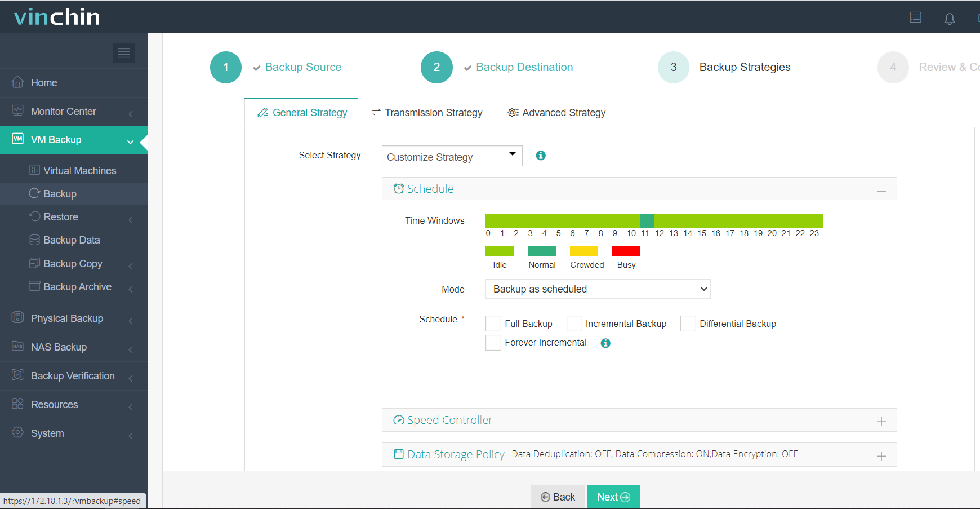Click the Next button
This screenshot has width=980, height=509.
(613, 497)
